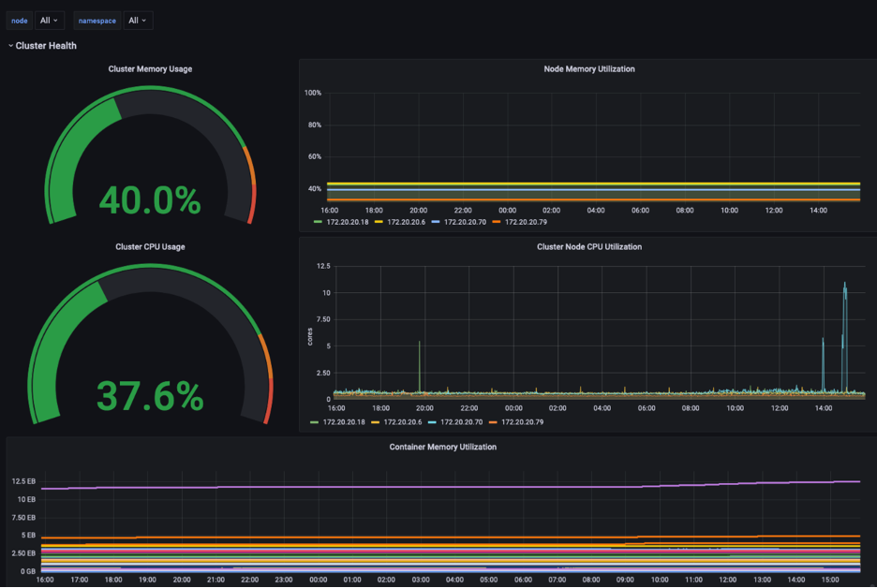This screenshot has height=588, width=877.
Task: Click yellow swatch for 172.20.20.6 in CPU legend
Action: coord(375,422)
